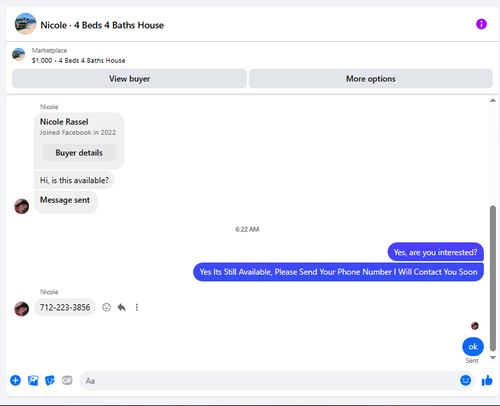Screen dimensions: 500x406
Task: Click Nicole's avatar beside the phone number
Action: 21,309
